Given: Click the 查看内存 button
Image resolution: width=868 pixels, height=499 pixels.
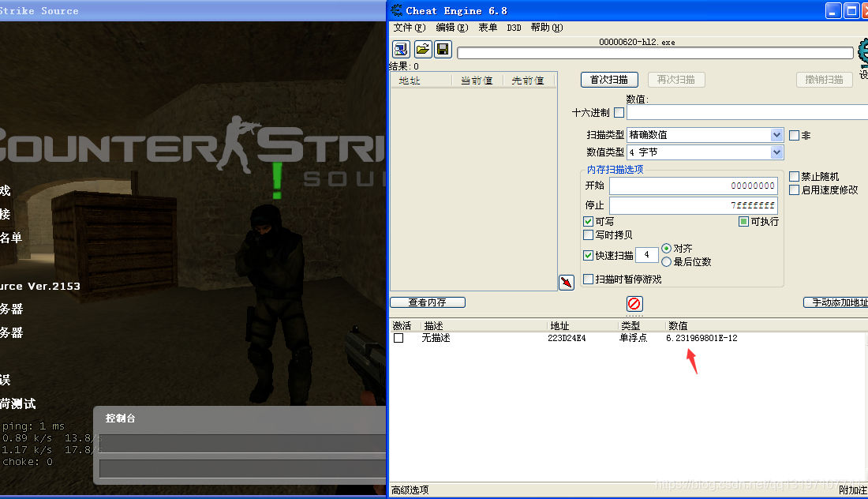Looking at the screenshot, I should [x=428, y=302].
